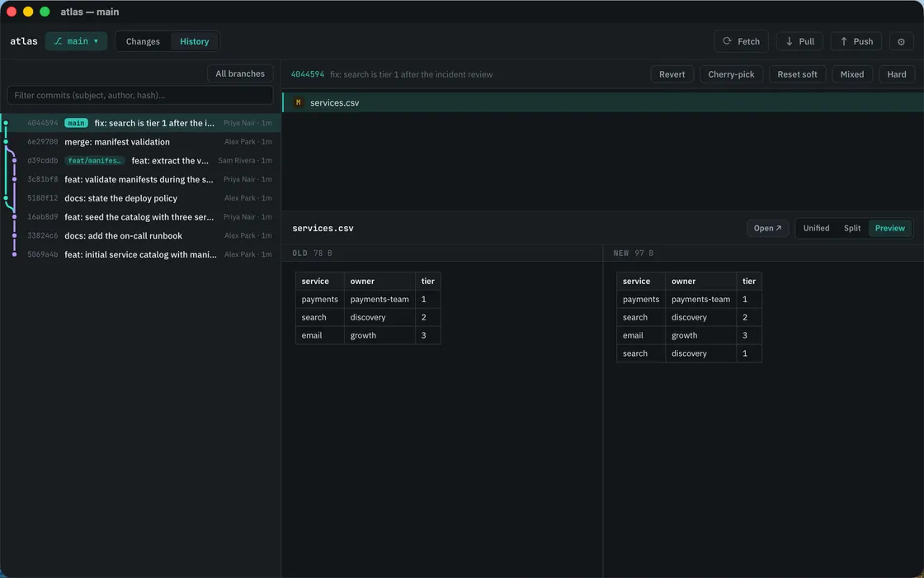Click the 'email' cell in the OLD table
This screenshot has height=578, width=924.
click(320, 335)
